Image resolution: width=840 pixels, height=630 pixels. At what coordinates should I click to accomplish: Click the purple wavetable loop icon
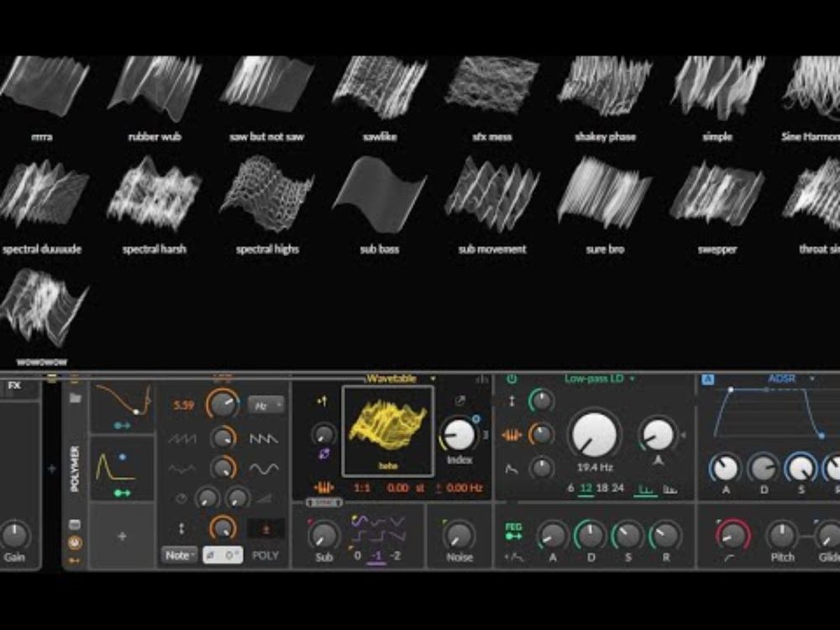(323, 454)
